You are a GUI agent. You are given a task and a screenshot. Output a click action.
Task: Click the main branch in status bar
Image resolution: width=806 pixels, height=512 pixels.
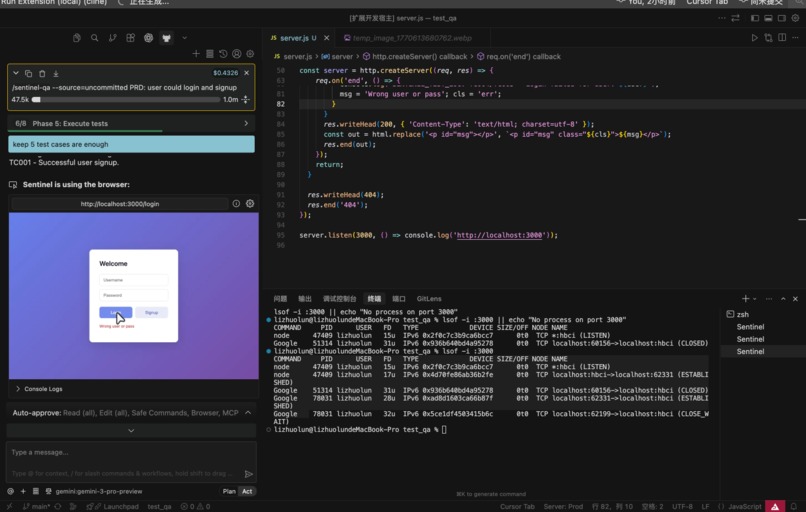point(36,506)
